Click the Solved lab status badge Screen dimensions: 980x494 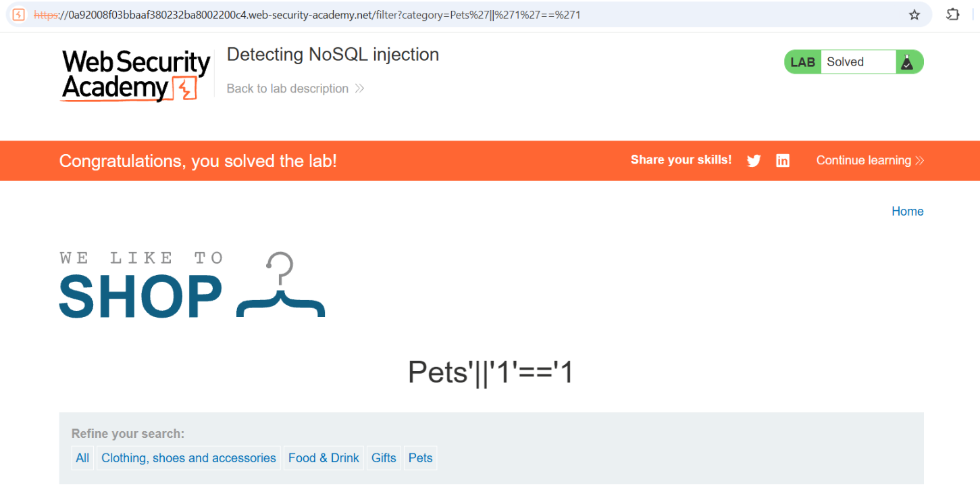854,62
